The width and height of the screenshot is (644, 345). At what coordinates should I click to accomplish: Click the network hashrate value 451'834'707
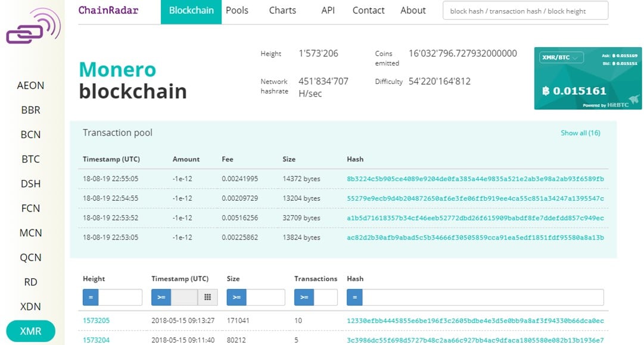pos(323,81)
